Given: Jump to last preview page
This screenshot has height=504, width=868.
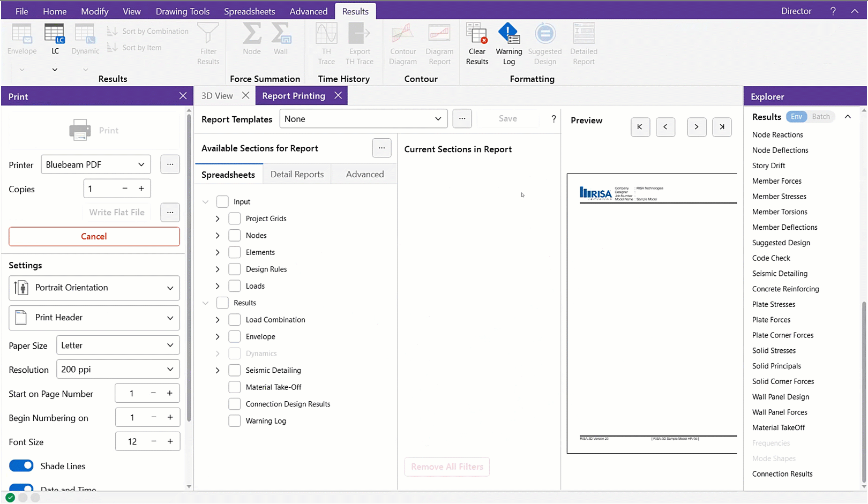Looking at the screenshot, I should click(721, 127).
